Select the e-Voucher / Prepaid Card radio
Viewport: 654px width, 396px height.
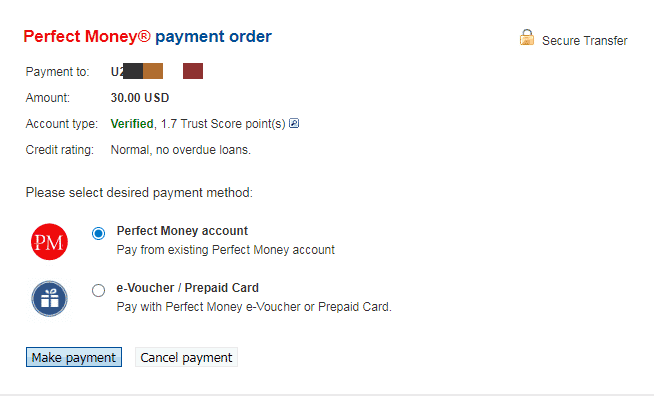pyautogui.click(x=98, y=290)
